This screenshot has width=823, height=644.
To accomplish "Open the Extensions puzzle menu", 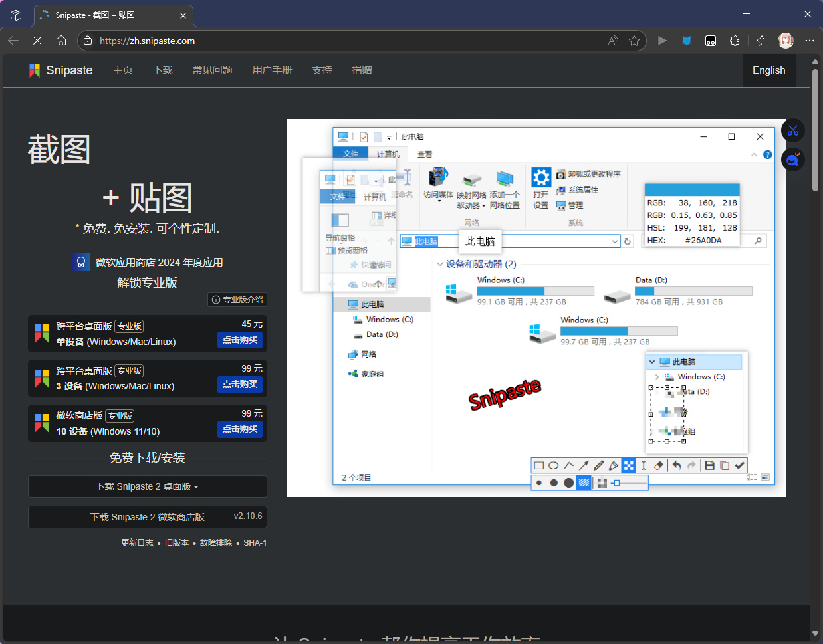I will pyautogui.click(x=735, y=41).
